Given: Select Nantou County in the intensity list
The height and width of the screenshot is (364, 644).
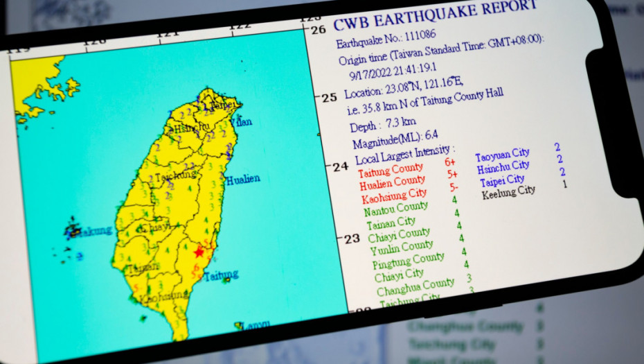Looking at the screenshot, I should [x=396, y=209].
